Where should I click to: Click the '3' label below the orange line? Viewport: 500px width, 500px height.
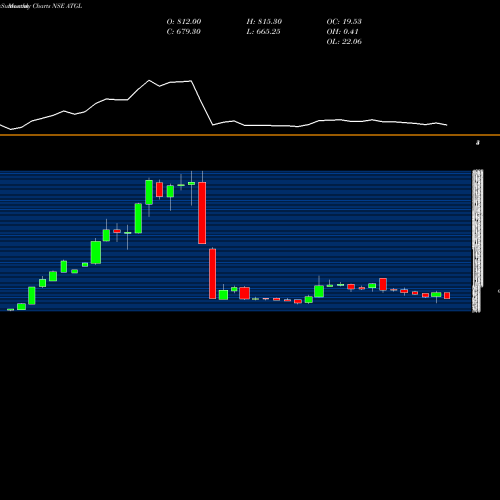pos(478,143)
